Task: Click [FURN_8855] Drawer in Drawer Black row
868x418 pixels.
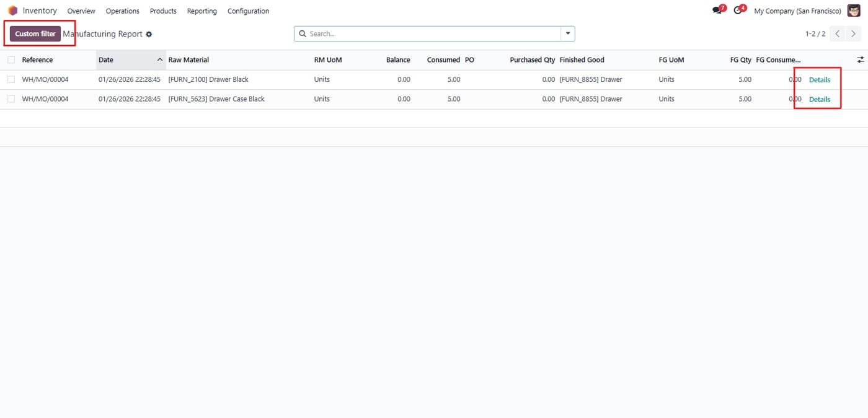Action: [x=591, y=80]
